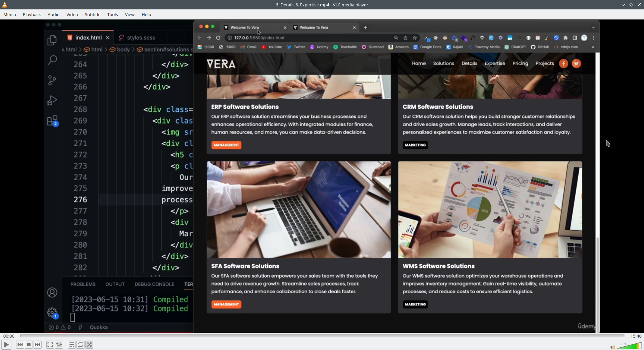Image resolution: width=644 pixels, height=350 pixels.
Task: Adjust the VLC volume slider
Action: click(x=630, y=346)
